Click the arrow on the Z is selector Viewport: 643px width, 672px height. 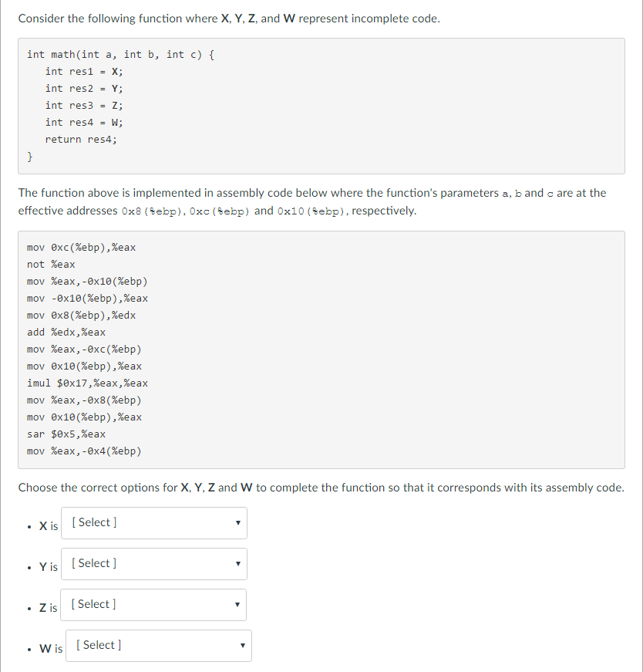[x=237, y=604]
